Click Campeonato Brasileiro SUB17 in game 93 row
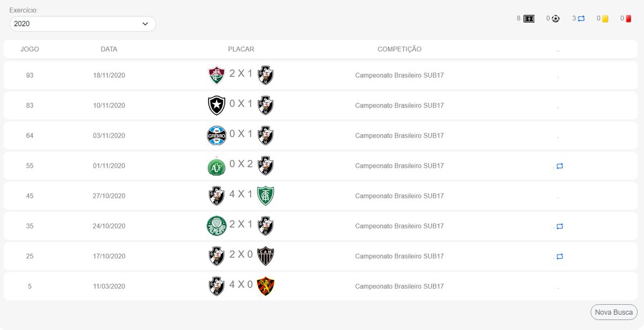Viewport: 644px width, 330px height. tap(399, 75)
